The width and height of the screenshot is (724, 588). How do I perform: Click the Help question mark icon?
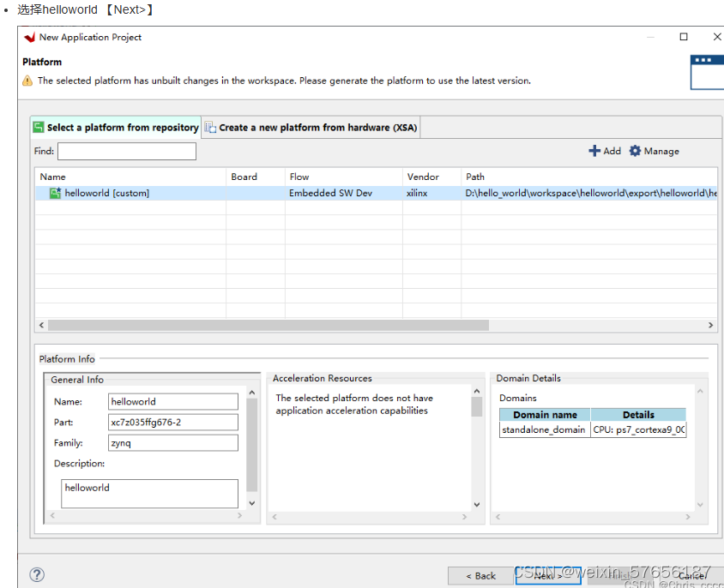[x=37, y=574]
